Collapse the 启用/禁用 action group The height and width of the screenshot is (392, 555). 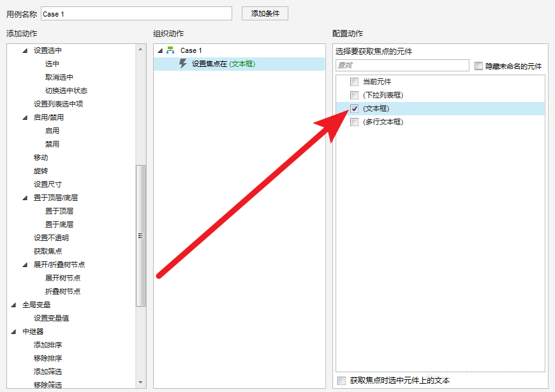tap(24, 117)
